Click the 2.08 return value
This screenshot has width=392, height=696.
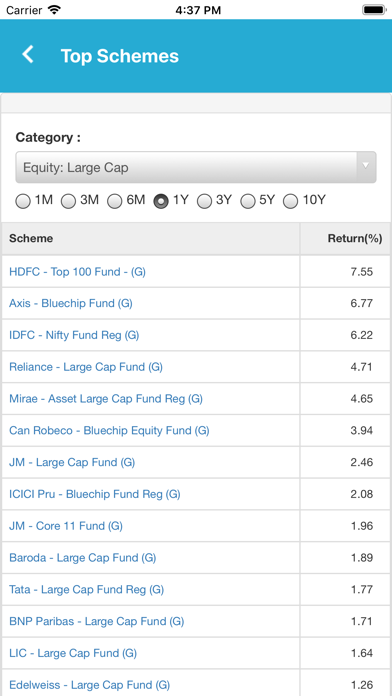(362, 494)
